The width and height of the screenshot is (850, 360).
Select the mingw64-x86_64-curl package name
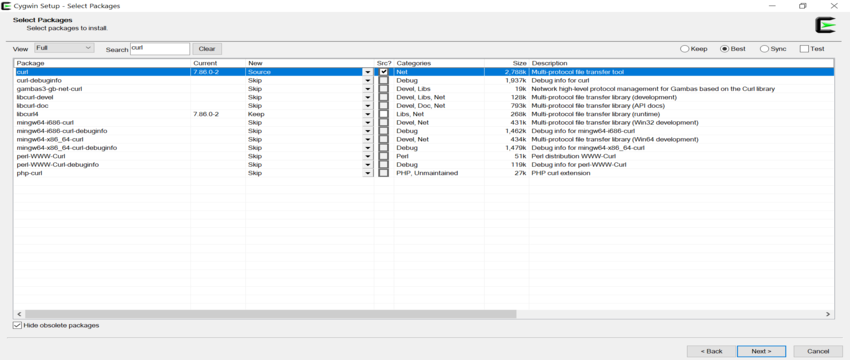49,139
